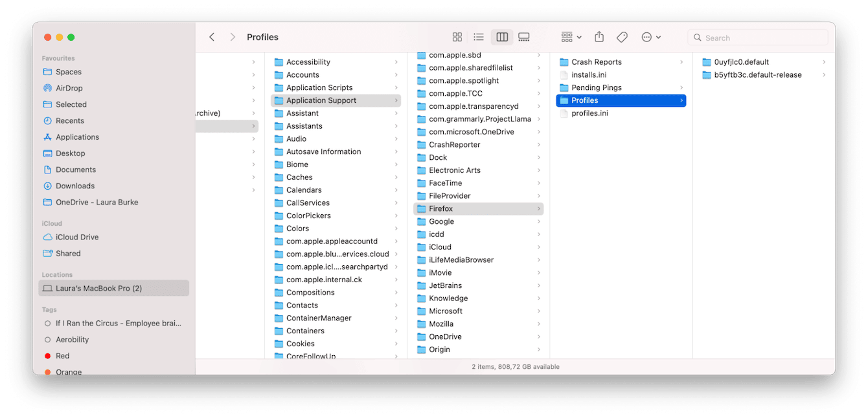Click the Profiles folder disclosure chevron
Screen dimensions: 868x418
tap(680, 100)
